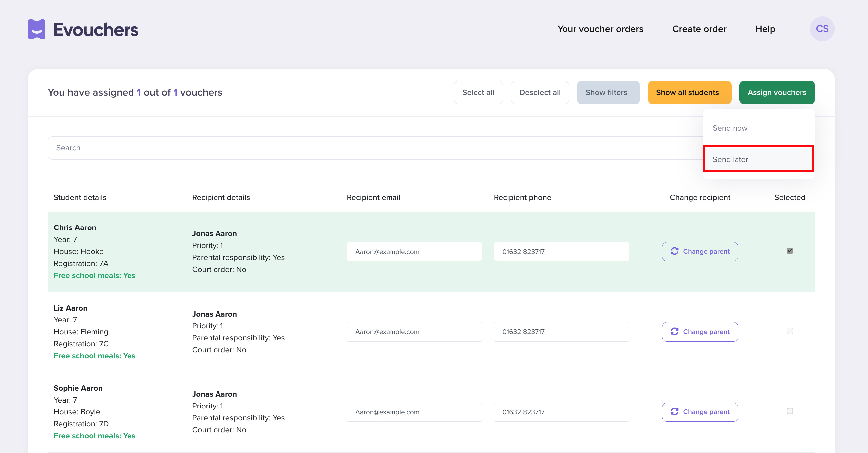Click the Evouchers brand name text
868x453 pixels.
[96, 29]
